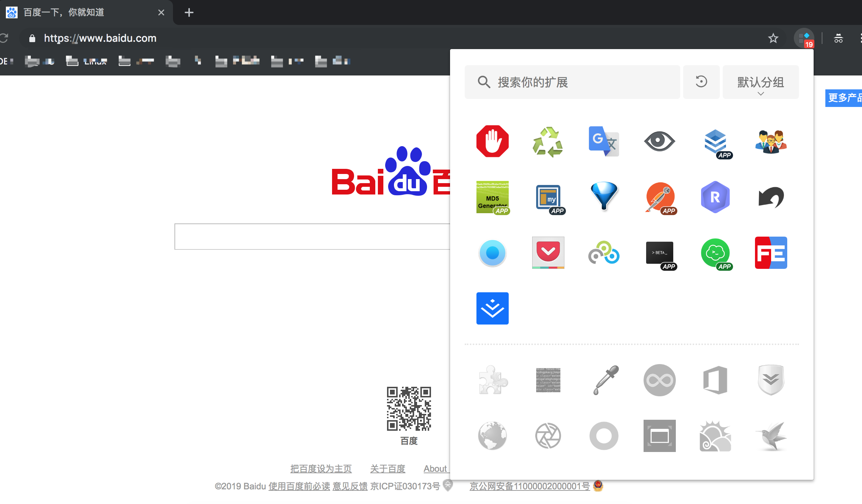The width and height of the screenshot is (862, 504).
Task: Enable the disabled sun and cloud weather extension
Action: tap(715, 436)
